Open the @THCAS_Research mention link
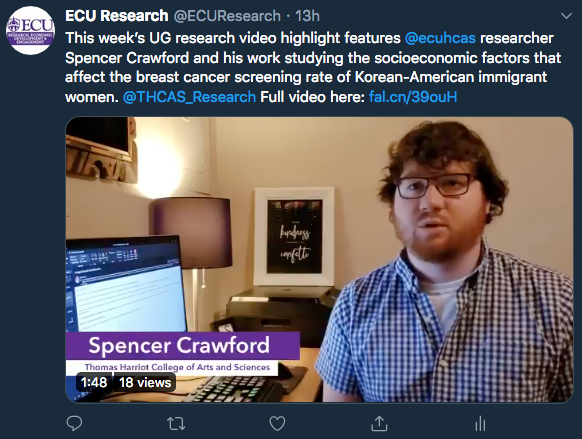Viewport: 582px width, 439px height. (189, 97)
